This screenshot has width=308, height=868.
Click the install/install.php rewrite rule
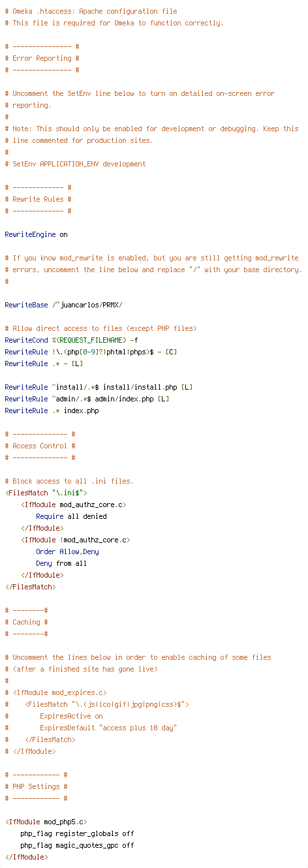[x=99, y=387]
